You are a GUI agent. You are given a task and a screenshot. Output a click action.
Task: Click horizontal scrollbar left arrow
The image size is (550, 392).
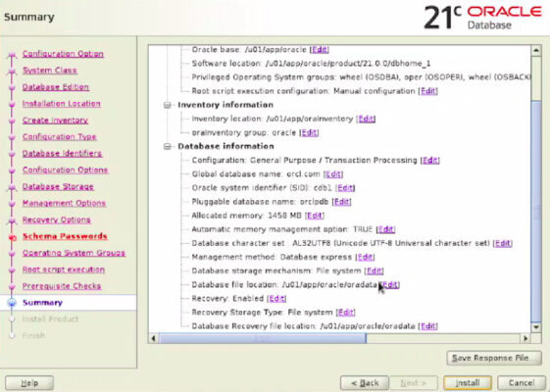tap(153, 338)
